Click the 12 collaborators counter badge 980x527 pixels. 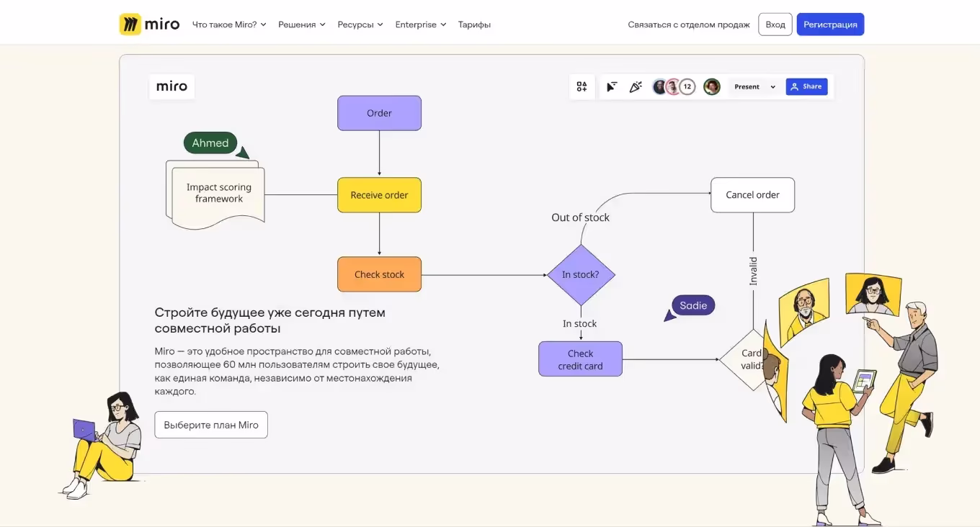687,87
